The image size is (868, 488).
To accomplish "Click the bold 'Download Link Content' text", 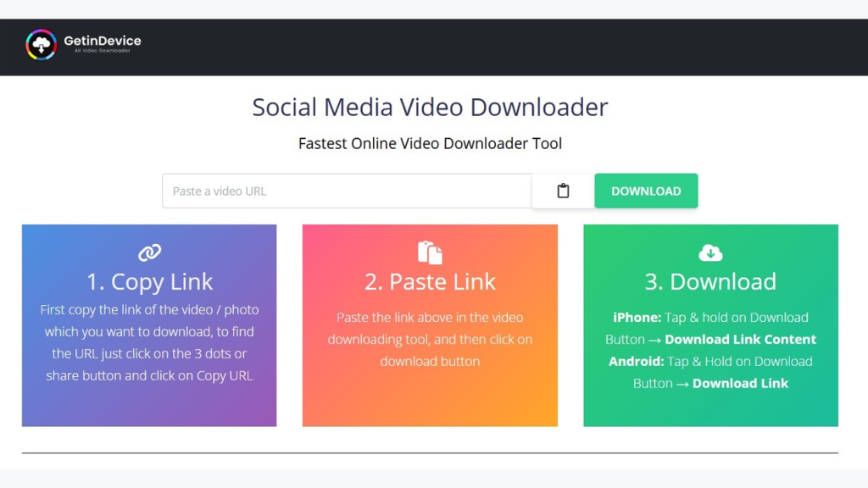I will [740, 339].
